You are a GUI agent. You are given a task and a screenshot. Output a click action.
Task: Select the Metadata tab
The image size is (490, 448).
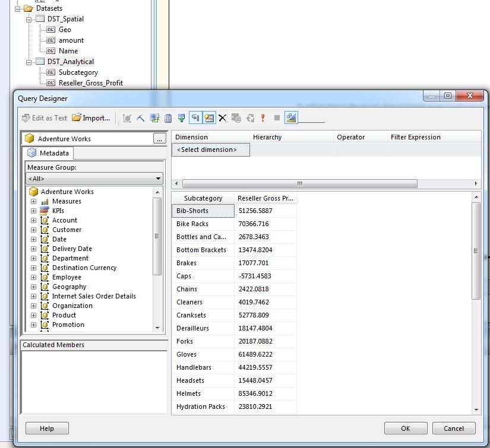click(x=48, y=153)
